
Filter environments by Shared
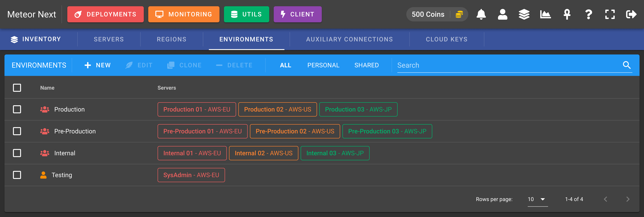pos(366,65)
